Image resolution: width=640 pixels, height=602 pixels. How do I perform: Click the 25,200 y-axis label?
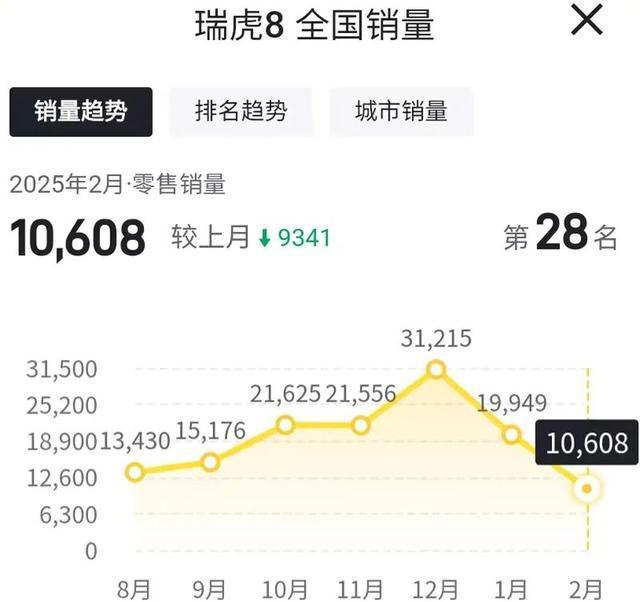(62, 406)
